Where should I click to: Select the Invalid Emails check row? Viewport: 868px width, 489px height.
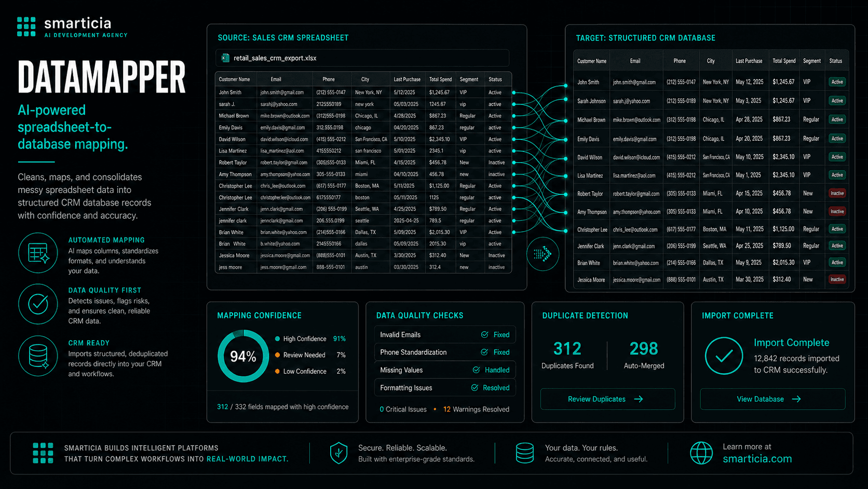coord(445,335)
